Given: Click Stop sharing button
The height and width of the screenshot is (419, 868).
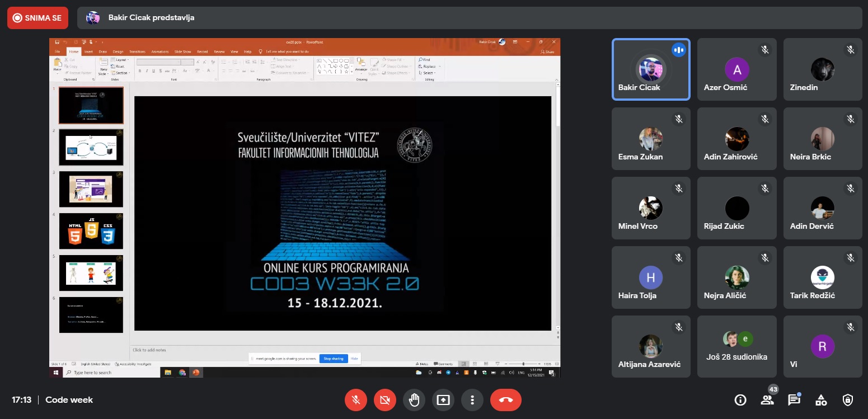Looking at the screenshot, I should click(334, 359).
